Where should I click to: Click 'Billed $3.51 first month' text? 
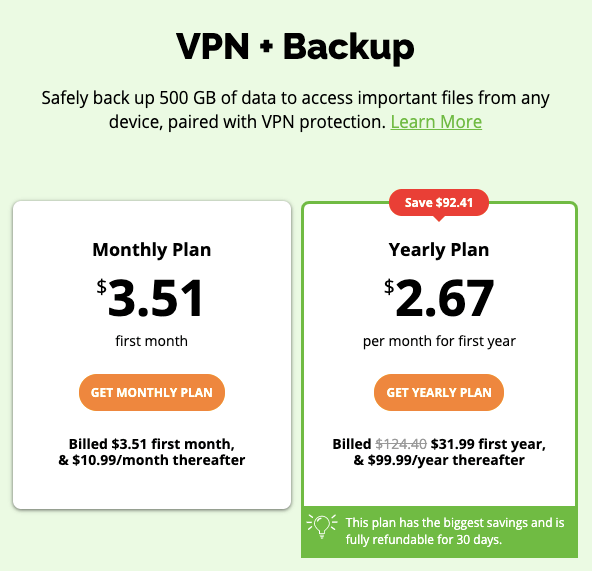(152, 444)
